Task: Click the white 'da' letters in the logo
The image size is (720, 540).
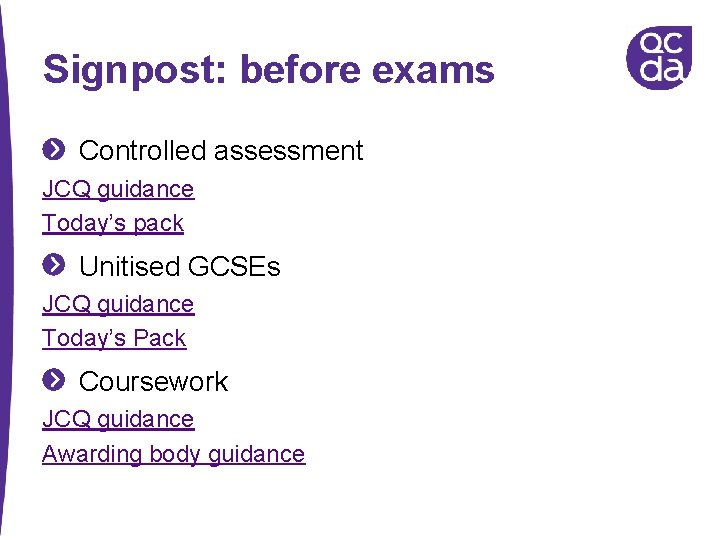Action: point(663,69)
